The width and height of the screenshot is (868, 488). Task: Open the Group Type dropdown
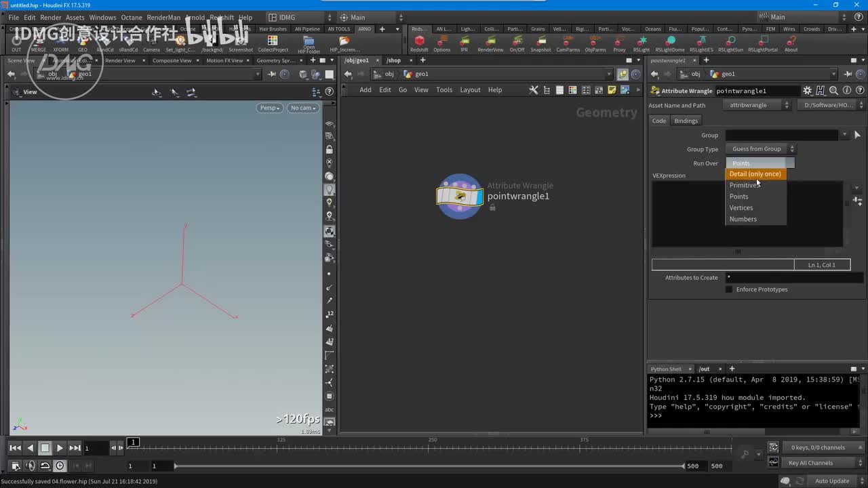pos(760,149)
